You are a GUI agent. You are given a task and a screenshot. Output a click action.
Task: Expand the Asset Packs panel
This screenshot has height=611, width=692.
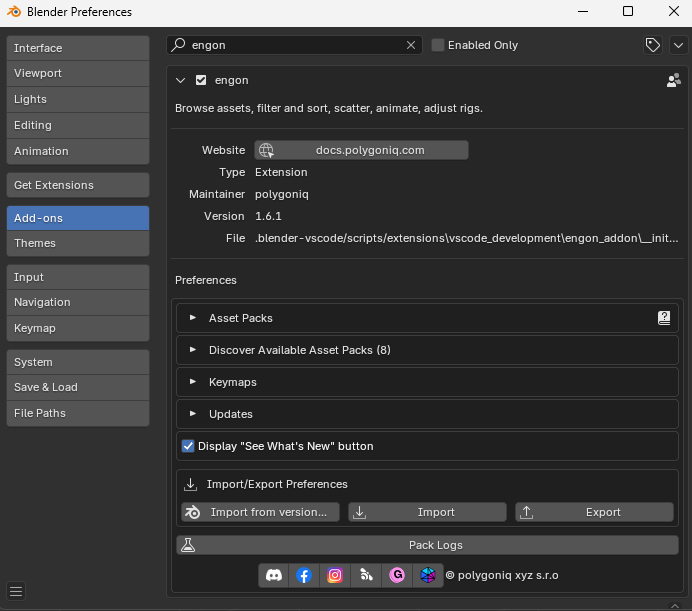pos(192,318)
